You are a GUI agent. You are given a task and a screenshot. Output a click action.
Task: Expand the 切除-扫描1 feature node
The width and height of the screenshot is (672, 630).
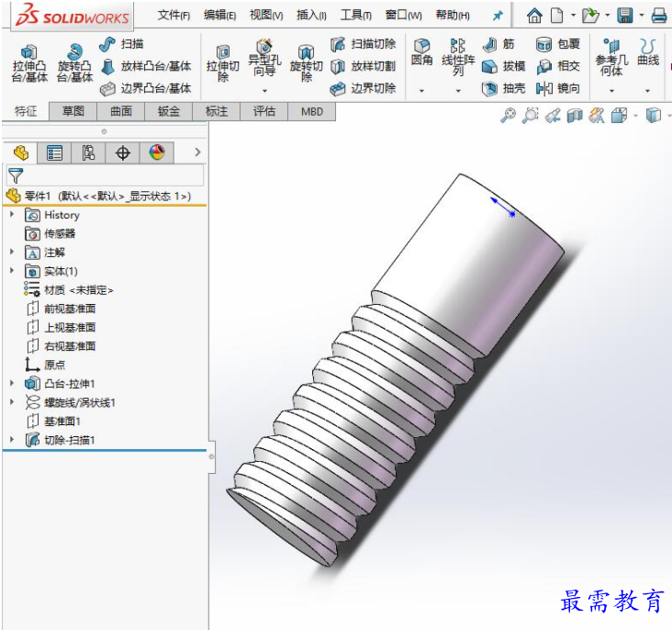point(12,440)
